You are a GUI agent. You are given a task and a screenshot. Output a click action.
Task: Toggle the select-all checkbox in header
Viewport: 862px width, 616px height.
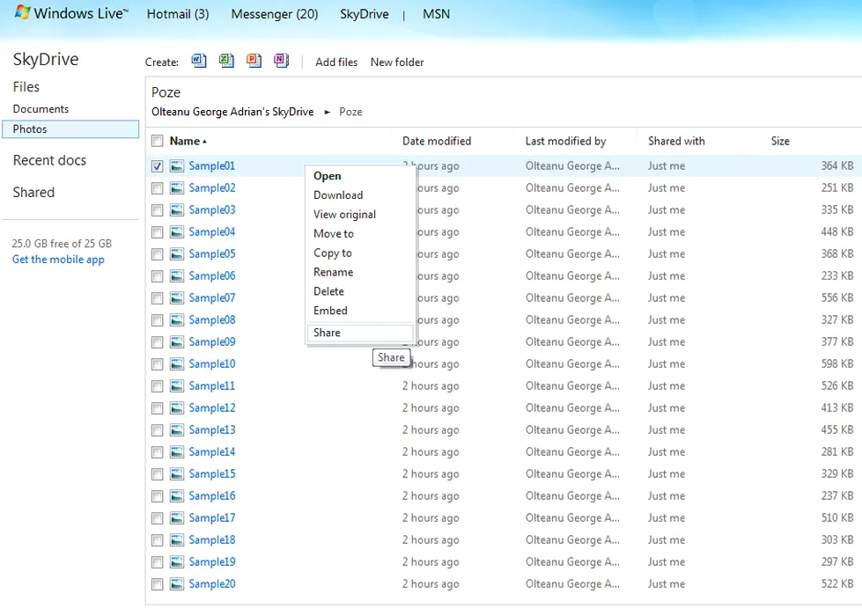(157, 141)
